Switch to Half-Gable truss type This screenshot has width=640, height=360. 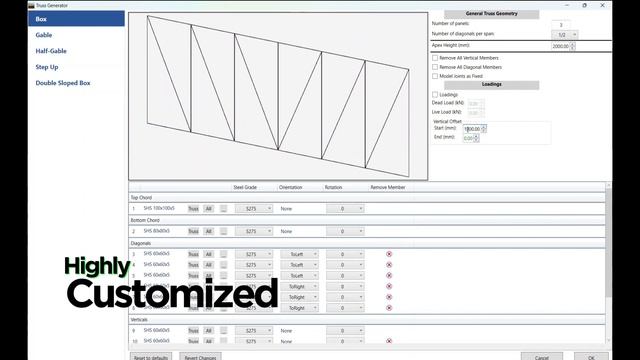[x=76, y=51]
